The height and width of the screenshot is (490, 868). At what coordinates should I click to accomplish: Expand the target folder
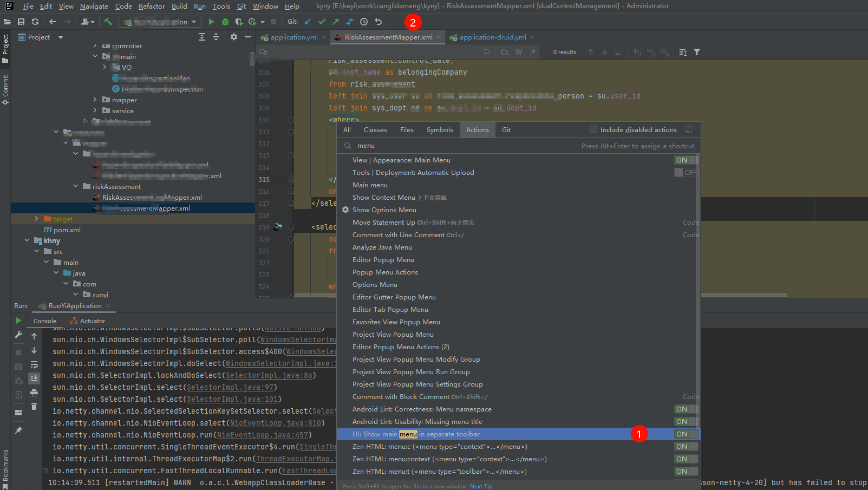point(36,219)
